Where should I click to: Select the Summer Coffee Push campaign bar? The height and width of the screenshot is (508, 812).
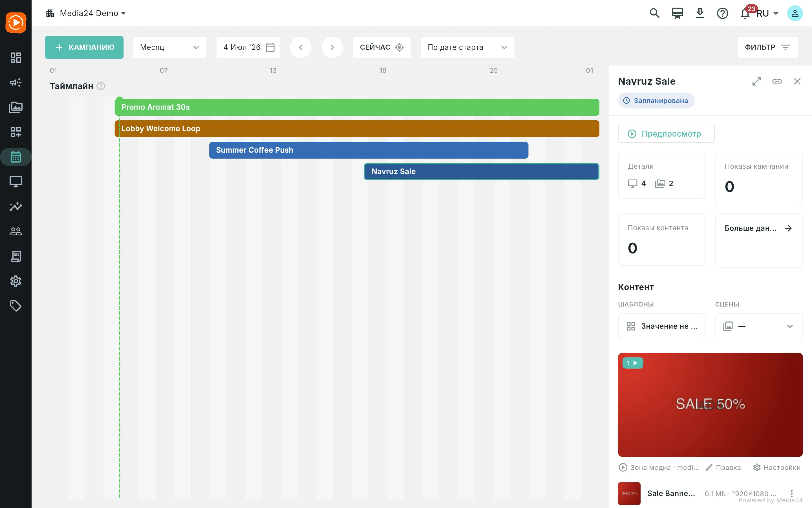pos(369,150)
